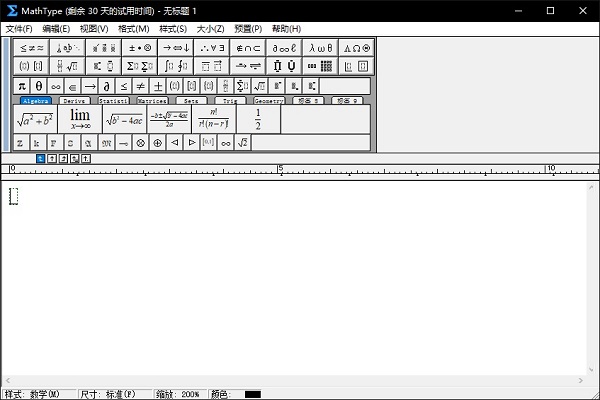Open the 帮助(H) menu
Viewport: 600px width, 400px height.
(x=287, y=29)
